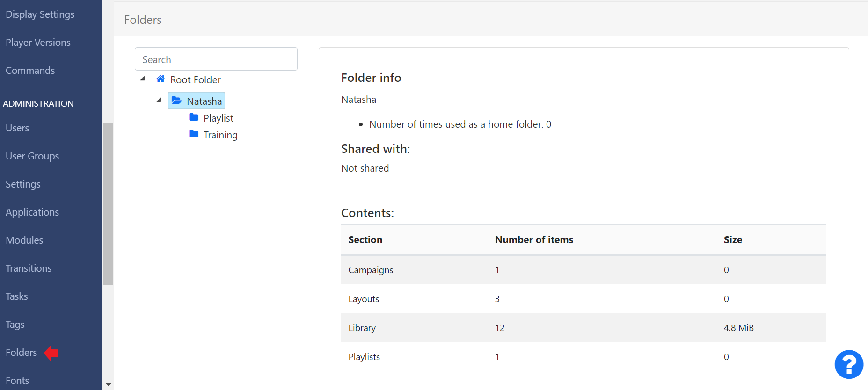
Task: Open the Applications admin page
Action: click(32, 212)
